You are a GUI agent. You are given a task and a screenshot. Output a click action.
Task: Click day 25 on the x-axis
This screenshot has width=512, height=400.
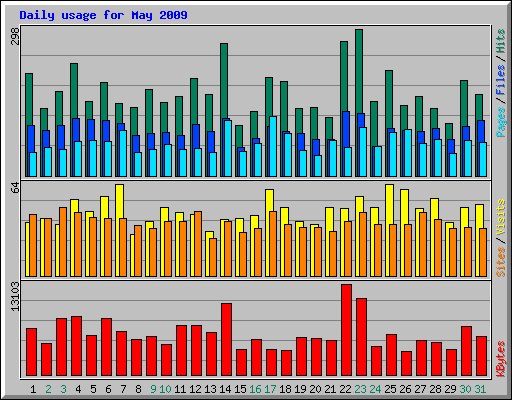[390, 389]
